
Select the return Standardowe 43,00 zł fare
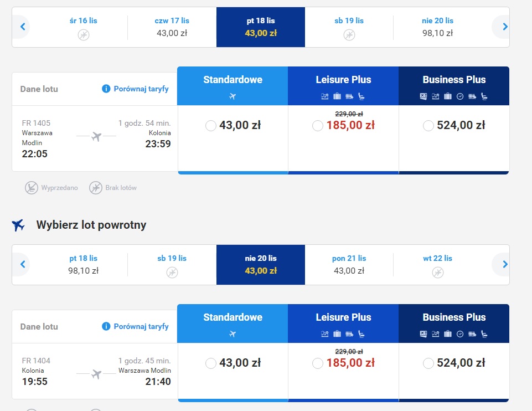click(211, 363)
